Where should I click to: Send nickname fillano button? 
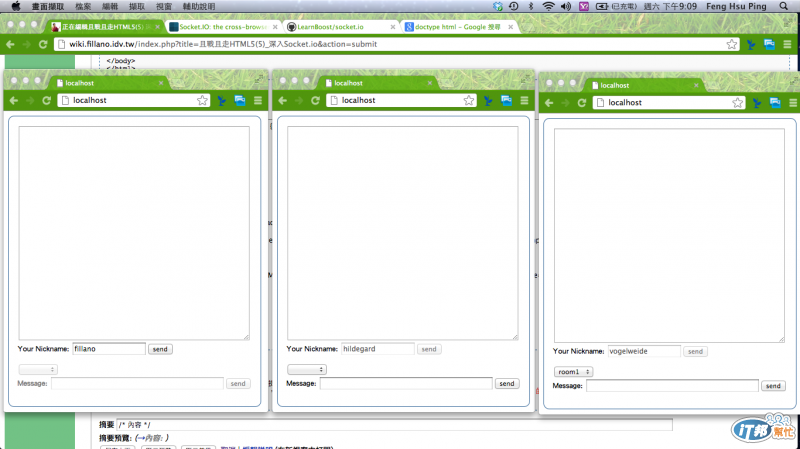[160, 349]
